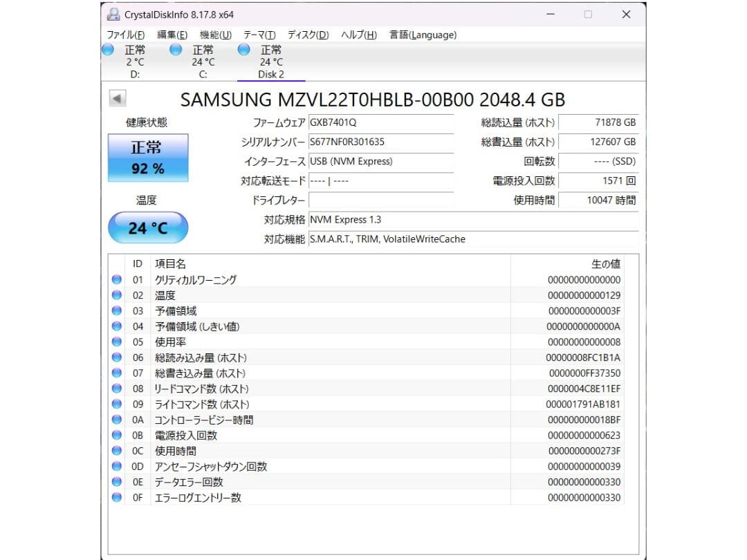Click the ID column header
Image resolution: width=747 pixels, height=560 pixels.
pos(137,264)
